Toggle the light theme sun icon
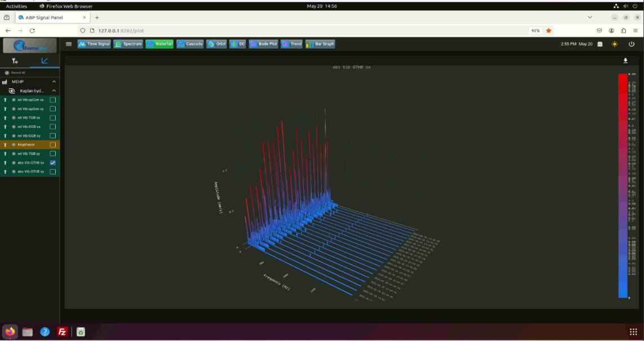Image resolution: width=644 pixels, height=341 pixels. [614, 44]
